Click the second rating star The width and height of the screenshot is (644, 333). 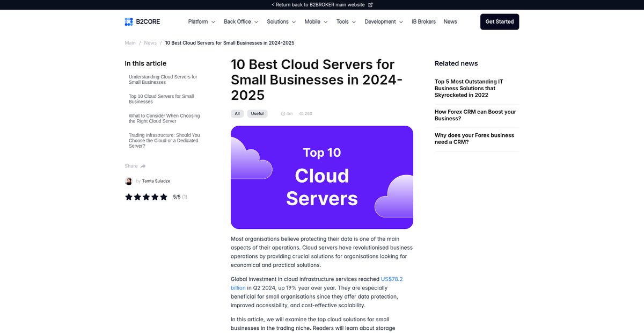[137, 197]
